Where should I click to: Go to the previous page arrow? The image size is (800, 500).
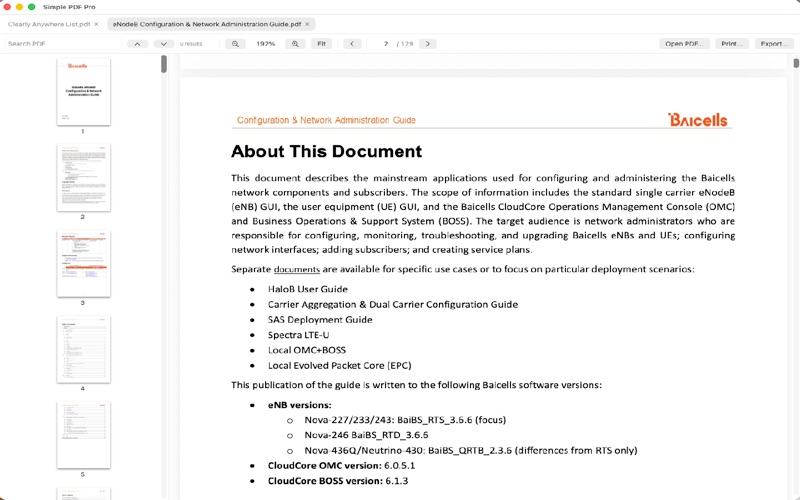point(352,44)
